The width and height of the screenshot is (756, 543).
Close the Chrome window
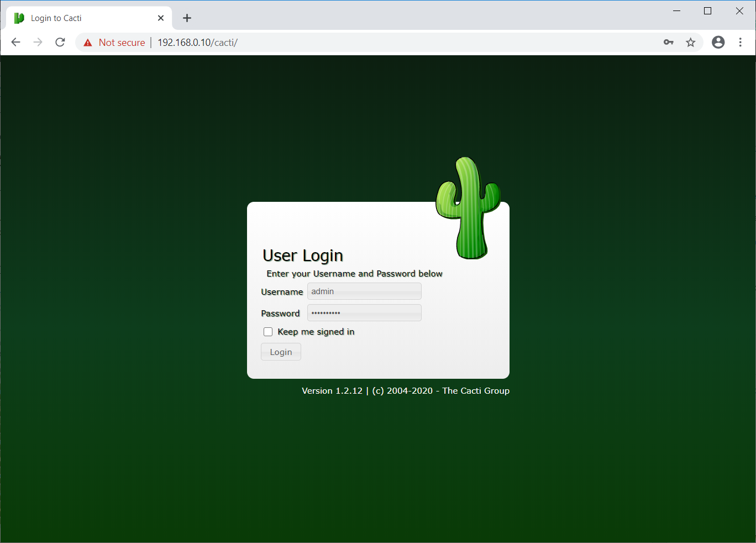coord(739,11)
